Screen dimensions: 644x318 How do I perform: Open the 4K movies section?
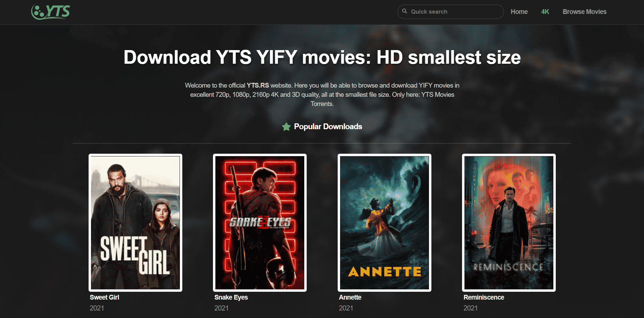[545, 12]
